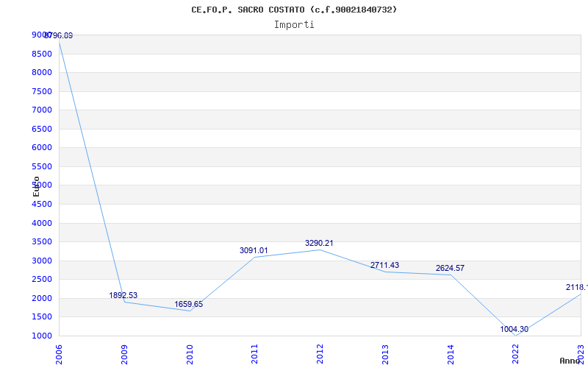Select the 2711.43 data label

coord(384,266)
